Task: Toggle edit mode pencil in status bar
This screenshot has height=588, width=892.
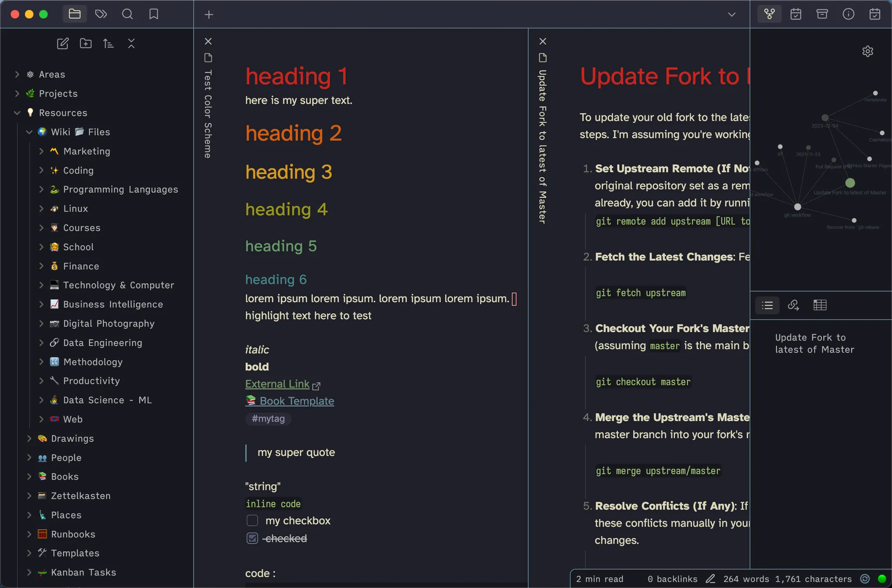Action: [710, 579]
